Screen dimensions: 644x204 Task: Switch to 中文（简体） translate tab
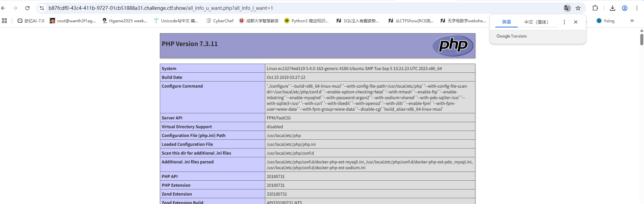pyautogui.click(x=536, y=22)
